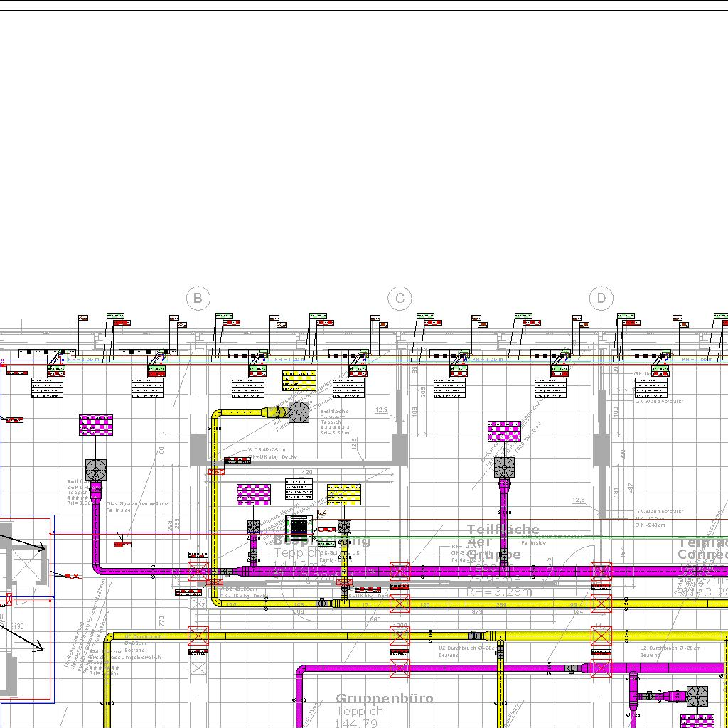
Task: Select the diffuser in the bottom-right corner
Action: 697,697
